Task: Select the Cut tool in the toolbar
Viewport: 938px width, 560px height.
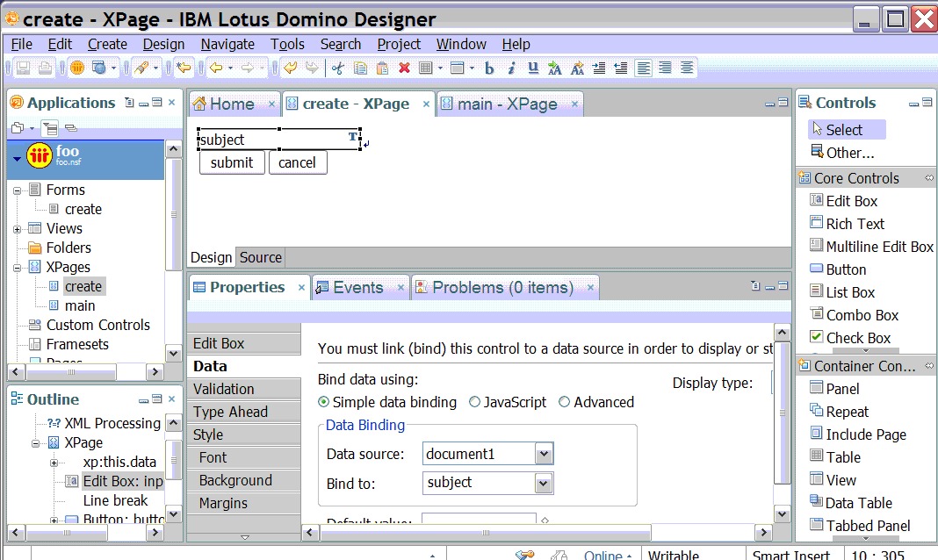Action: 338,67
